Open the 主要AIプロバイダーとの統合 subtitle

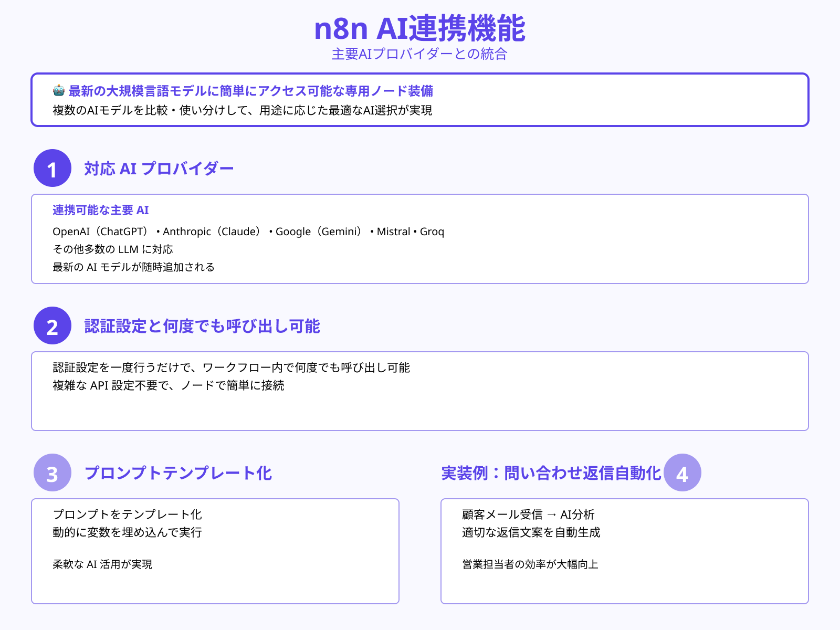click(x=420, y=54)
